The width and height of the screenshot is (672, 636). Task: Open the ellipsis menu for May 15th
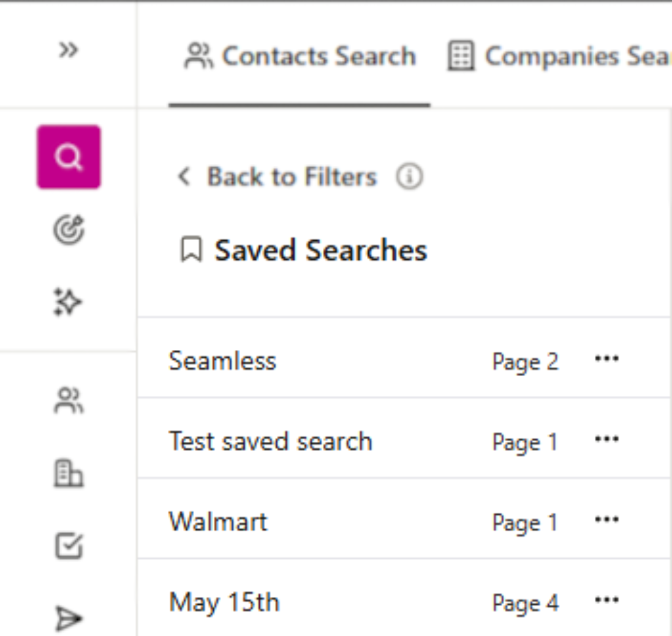pyautogui.click(x=606, y=600)
